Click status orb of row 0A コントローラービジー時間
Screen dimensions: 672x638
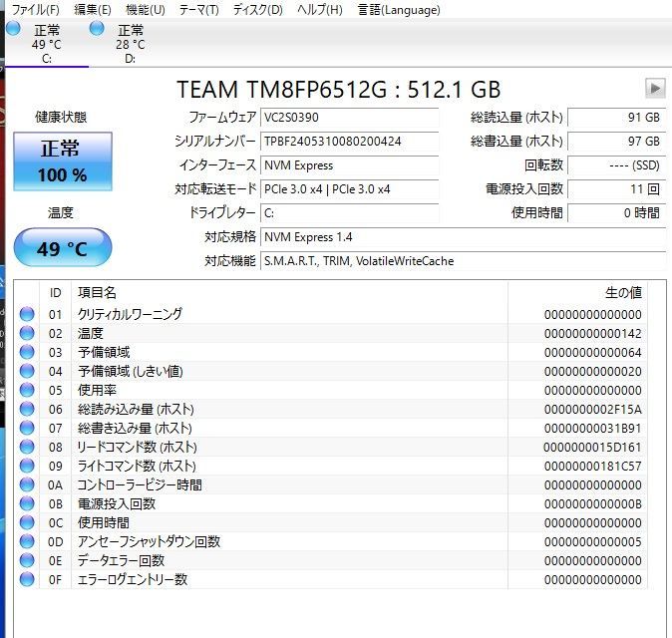[x=27, y=484]
